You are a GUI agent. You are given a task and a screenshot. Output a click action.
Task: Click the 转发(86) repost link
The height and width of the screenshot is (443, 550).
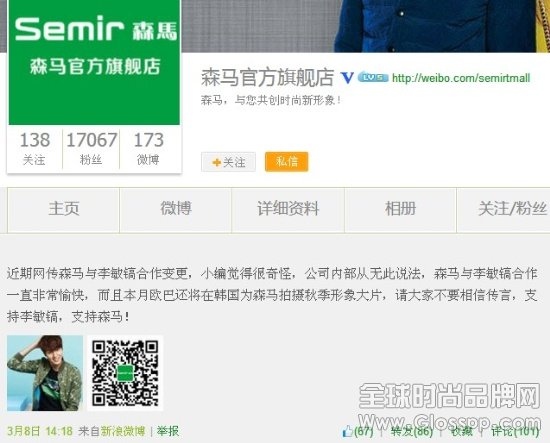pos(412,431)
